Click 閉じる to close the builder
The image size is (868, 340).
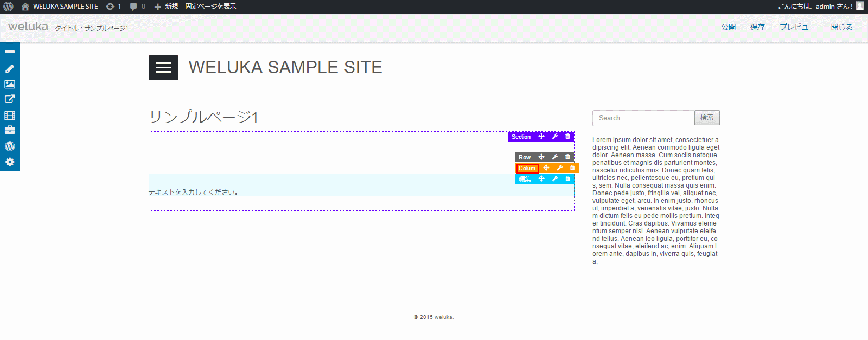pyautogui.click(x=841, y=27)
